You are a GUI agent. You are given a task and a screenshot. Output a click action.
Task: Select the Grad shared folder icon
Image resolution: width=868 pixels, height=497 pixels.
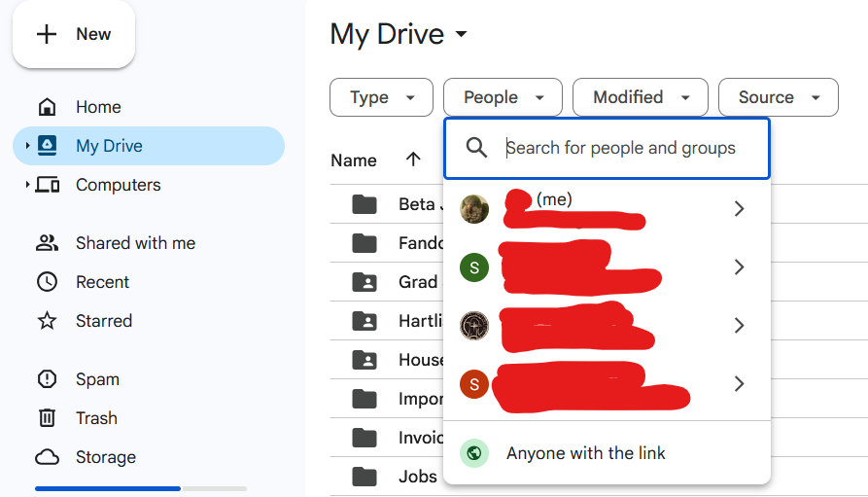coord(365,282)
